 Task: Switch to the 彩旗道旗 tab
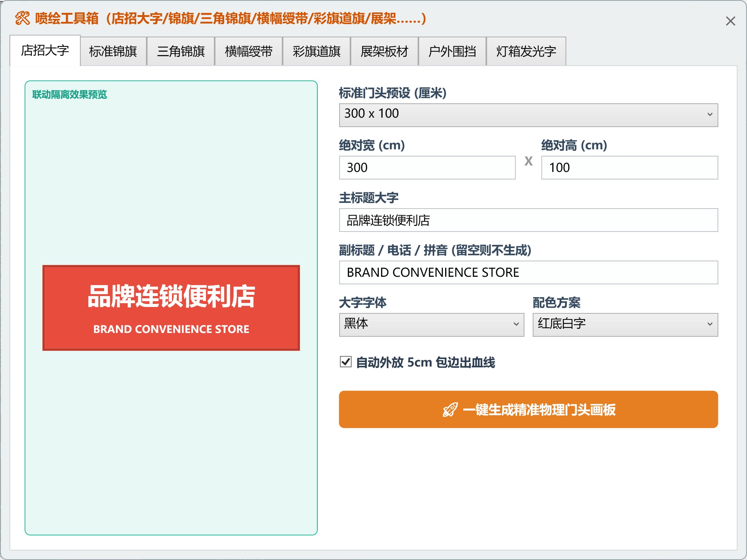point(317,51)
